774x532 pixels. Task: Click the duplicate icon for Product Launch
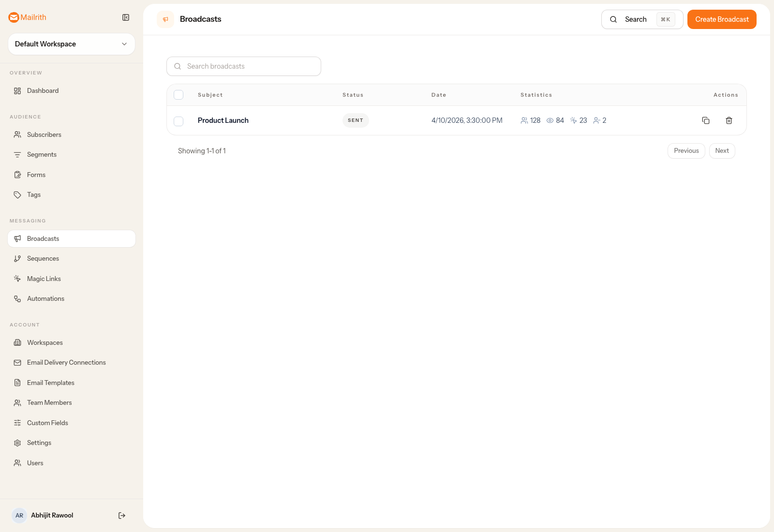[x=706, y=120]
